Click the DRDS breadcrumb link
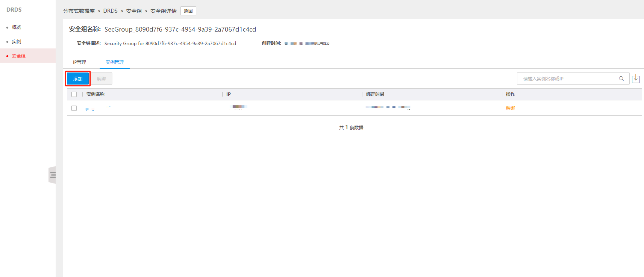 (110, 11)
